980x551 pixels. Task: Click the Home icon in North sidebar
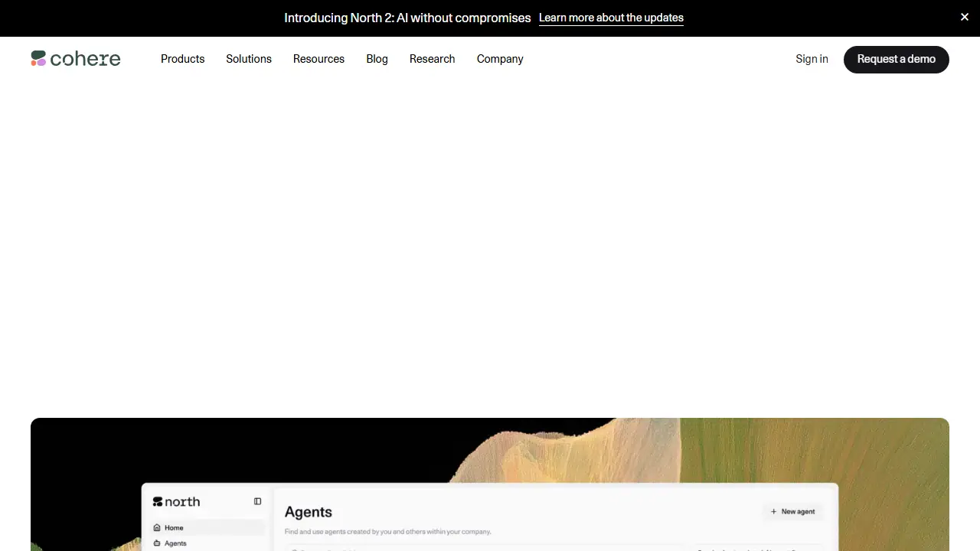(157, 527)
